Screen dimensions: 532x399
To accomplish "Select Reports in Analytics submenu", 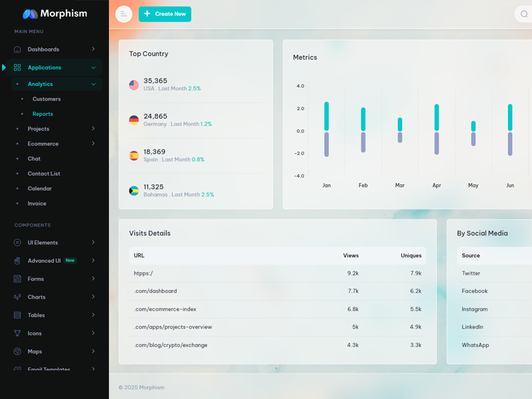I will coord(43,114).
